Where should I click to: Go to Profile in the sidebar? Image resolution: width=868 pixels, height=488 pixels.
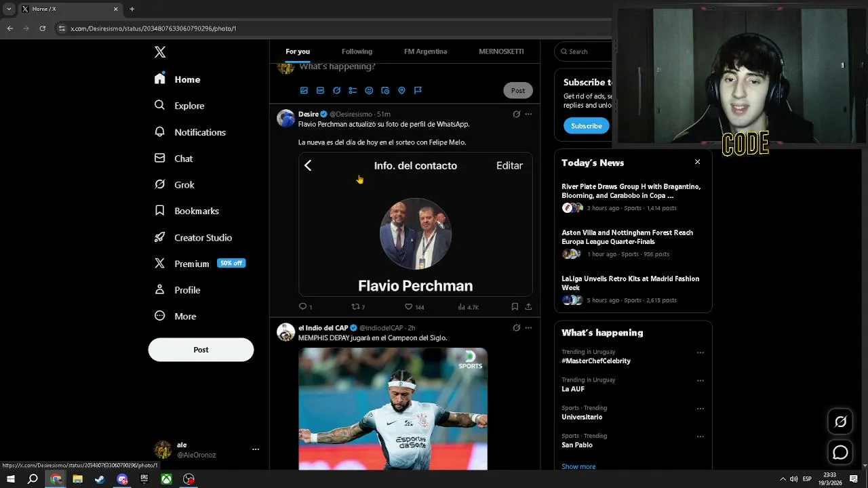(x=178, y=290)
